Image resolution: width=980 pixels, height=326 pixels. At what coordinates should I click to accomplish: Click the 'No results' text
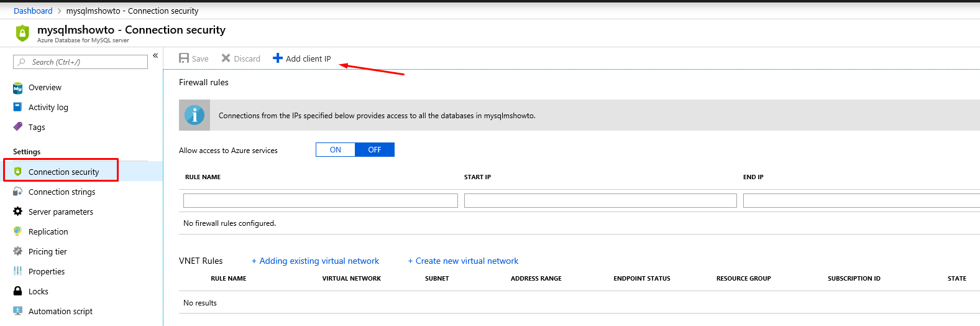pos(200,303)
